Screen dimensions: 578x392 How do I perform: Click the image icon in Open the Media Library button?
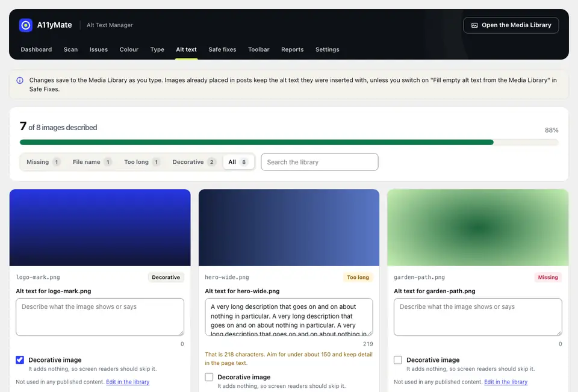[x=474, y=25]
